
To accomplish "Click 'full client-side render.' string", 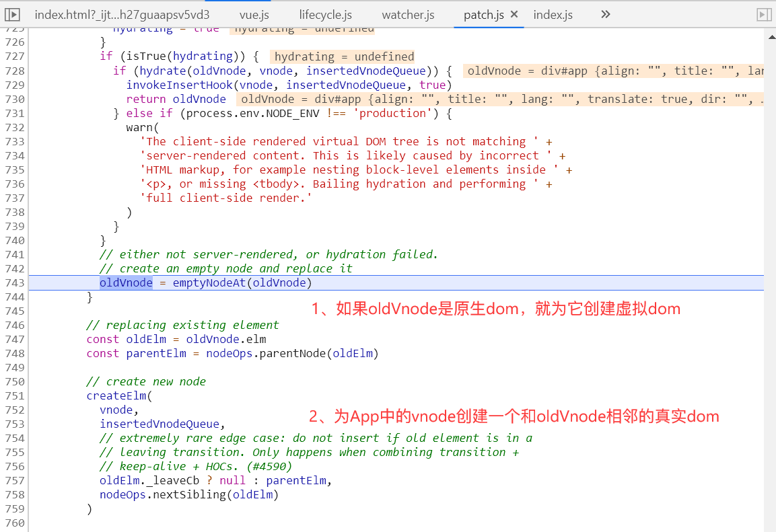I will [x=226, y=198].
